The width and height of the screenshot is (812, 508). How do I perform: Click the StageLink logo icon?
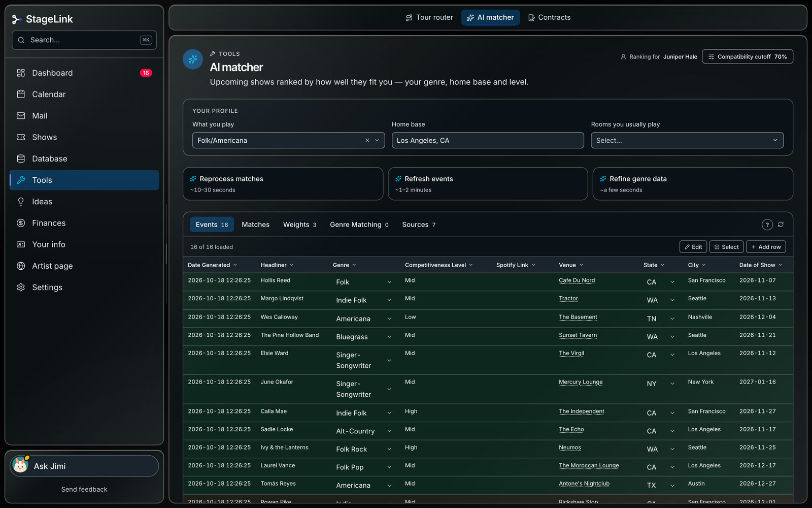(16, 19)
